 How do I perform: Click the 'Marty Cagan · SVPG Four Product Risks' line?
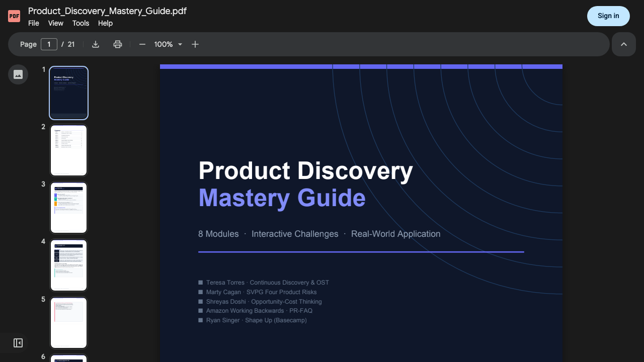[x=261, y=292]
